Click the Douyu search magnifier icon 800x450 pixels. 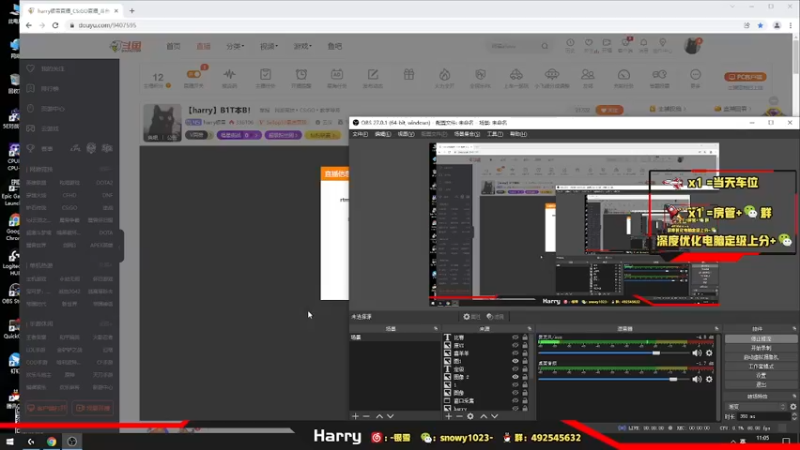tap(544, 46)
